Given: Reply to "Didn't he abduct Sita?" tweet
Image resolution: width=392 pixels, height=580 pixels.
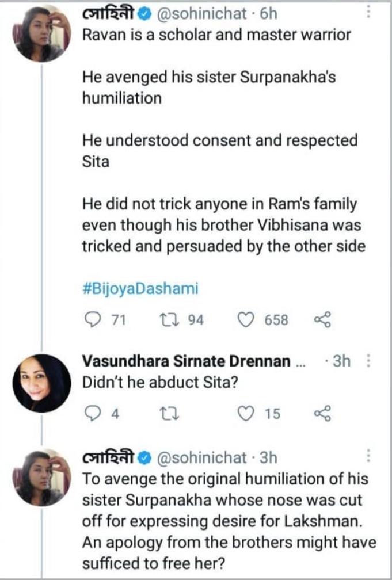Looking at the screenshot, I should point(92,413).
